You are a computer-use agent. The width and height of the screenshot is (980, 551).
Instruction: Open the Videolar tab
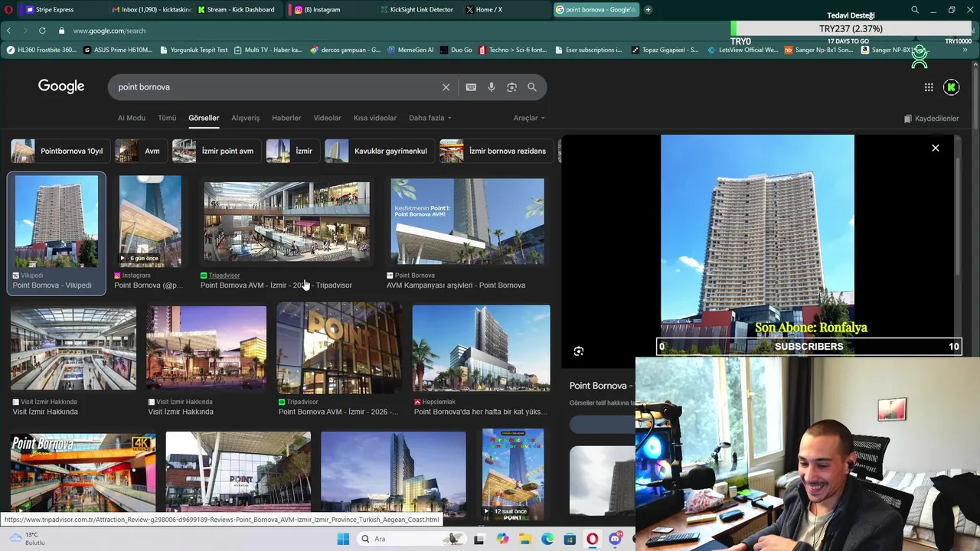click(327, 118)
